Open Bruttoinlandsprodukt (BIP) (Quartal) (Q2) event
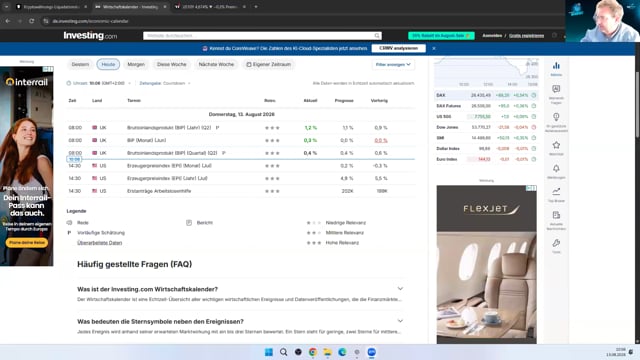Viewport: 640px width, 360px height. click(172, 153)
